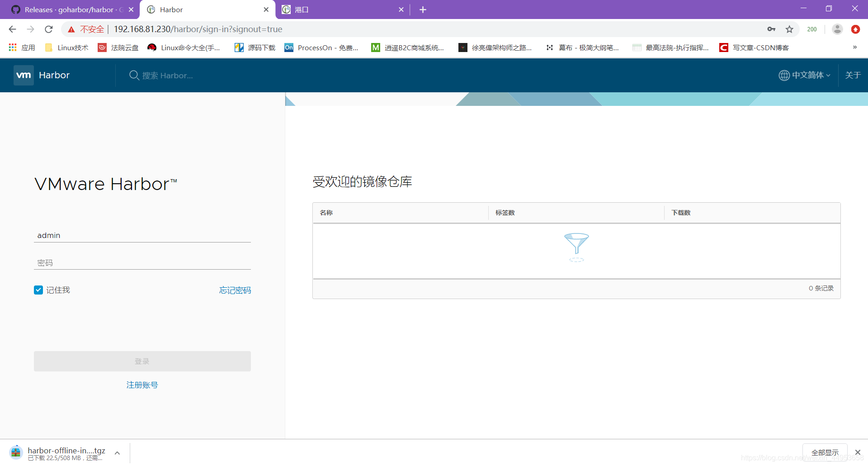Expand the harbor-offline download item chevron
The width and height of the screenshot is (868, 466).
click(x=117, y=452)
